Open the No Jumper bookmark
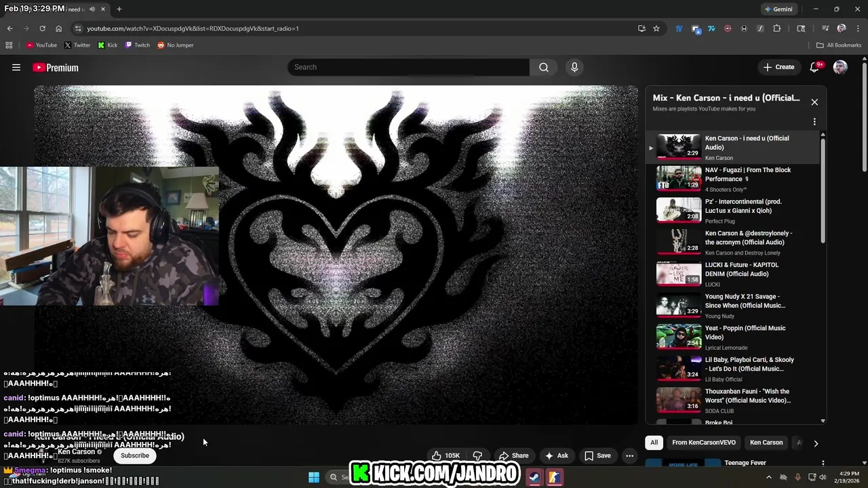868x488 pixels. [175, 45]
